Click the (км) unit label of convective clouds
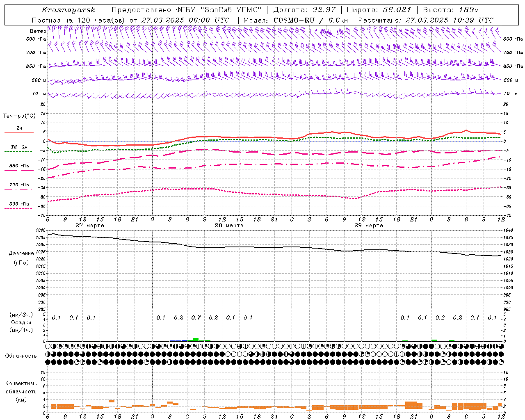Screen dimensions: 525x420 (x=21, y=399)
